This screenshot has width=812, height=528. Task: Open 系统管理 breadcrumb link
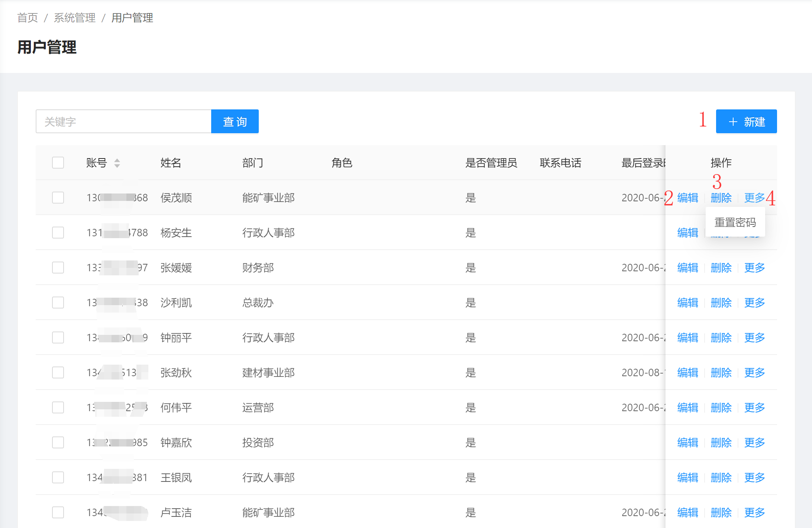pos(74,17)
